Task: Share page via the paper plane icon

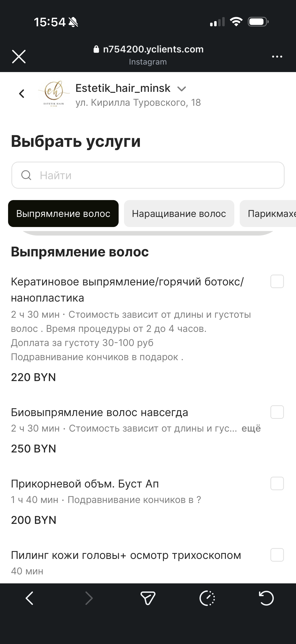Action: pyautogui.click(x=148, y=598)
